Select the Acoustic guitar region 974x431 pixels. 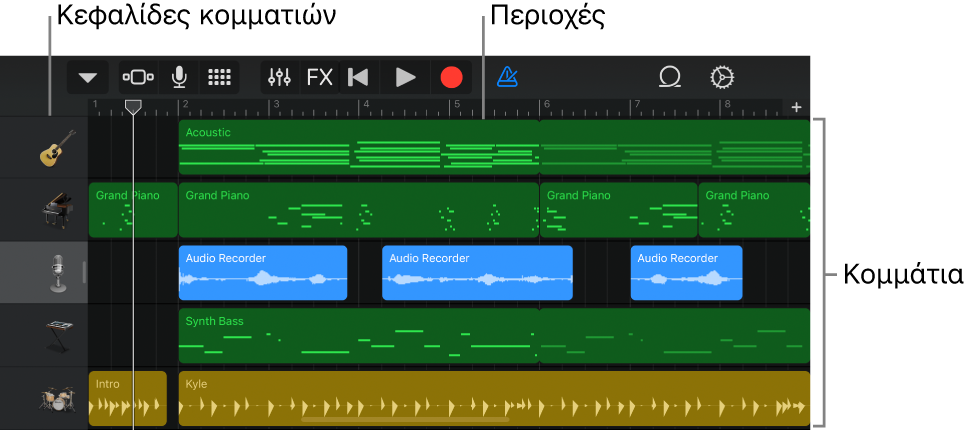pyautogui.click(x=358, y=147)
